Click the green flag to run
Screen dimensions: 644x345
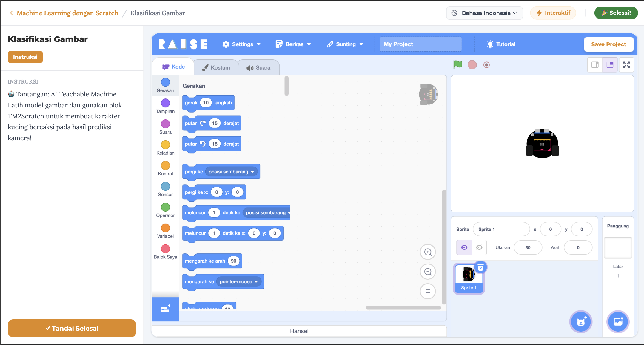[x=457, y=64]
